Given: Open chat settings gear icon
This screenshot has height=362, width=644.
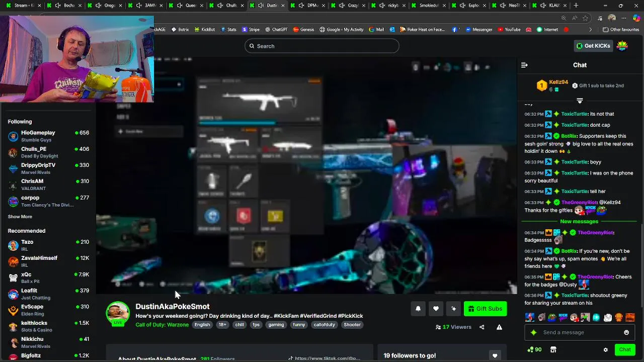Looking at the screenshot, I should pyautogui.click(x=605, y=349).
